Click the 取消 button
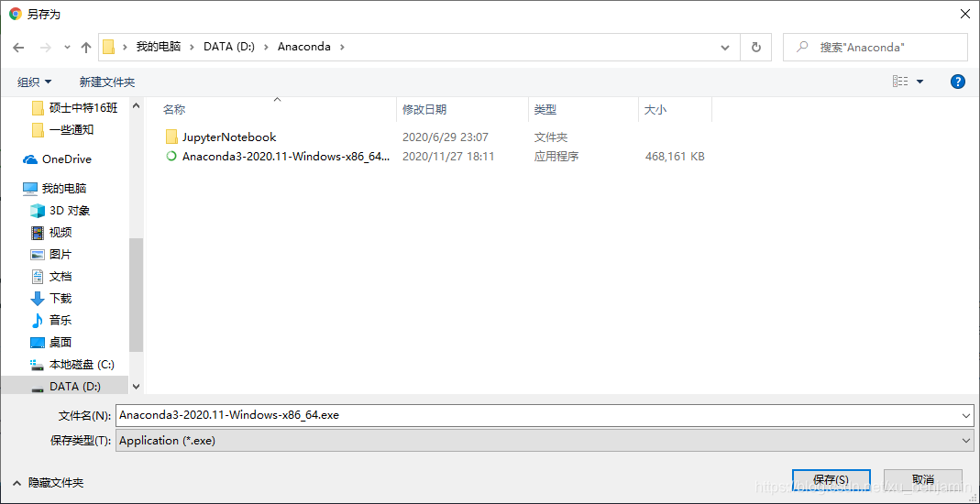 pyautogui.click(x=922, y=479)
